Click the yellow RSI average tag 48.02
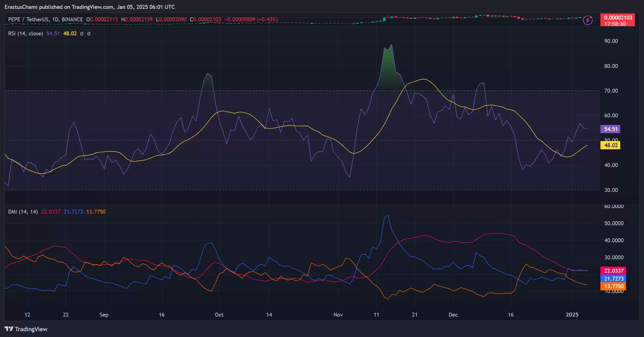 click(x=610, y=145)
